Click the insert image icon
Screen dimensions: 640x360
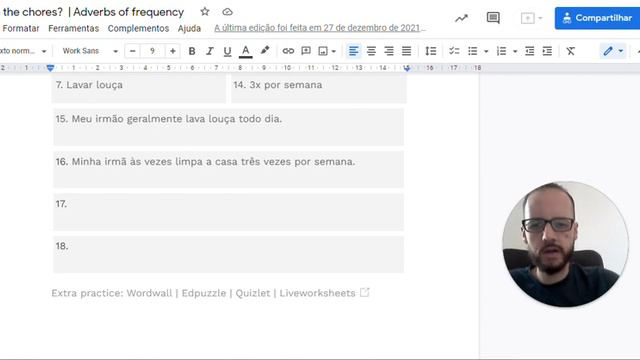pyautogui.click(x=323, y=51)
